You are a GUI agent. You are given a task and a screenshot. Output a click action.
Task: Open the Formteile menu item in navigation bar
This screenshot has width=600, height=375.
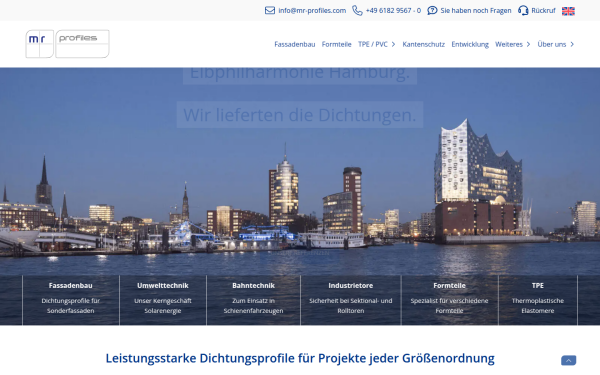(x=336, y=44)
